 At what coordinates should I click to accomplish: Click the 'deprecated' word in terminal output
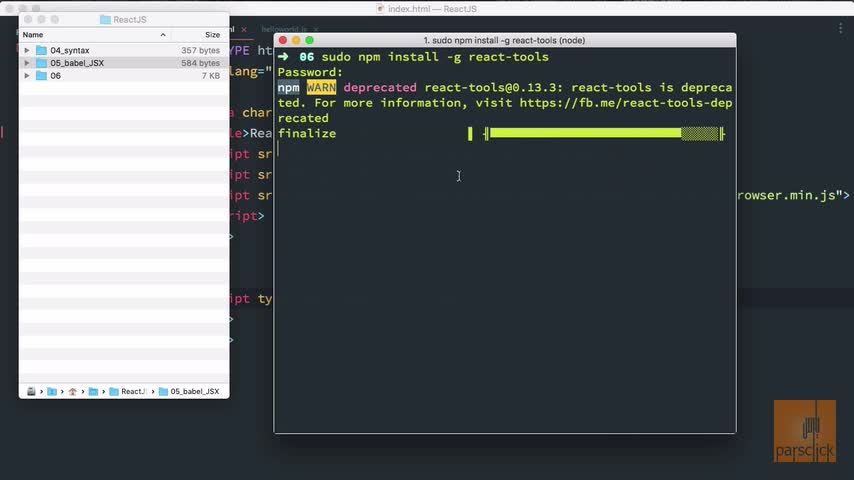(x=380, y=88)
